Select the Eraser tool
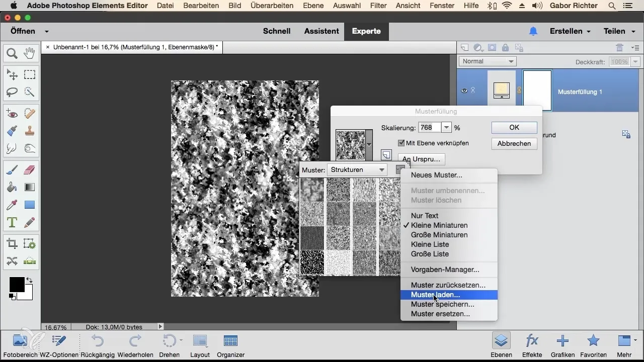 coord(30,170)
